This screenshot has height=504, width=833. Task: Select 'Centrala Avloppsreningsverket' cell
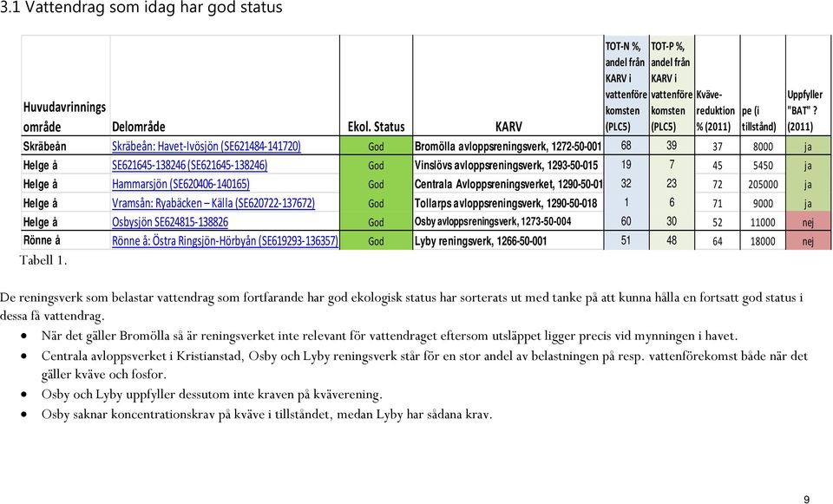coord(508,184)
